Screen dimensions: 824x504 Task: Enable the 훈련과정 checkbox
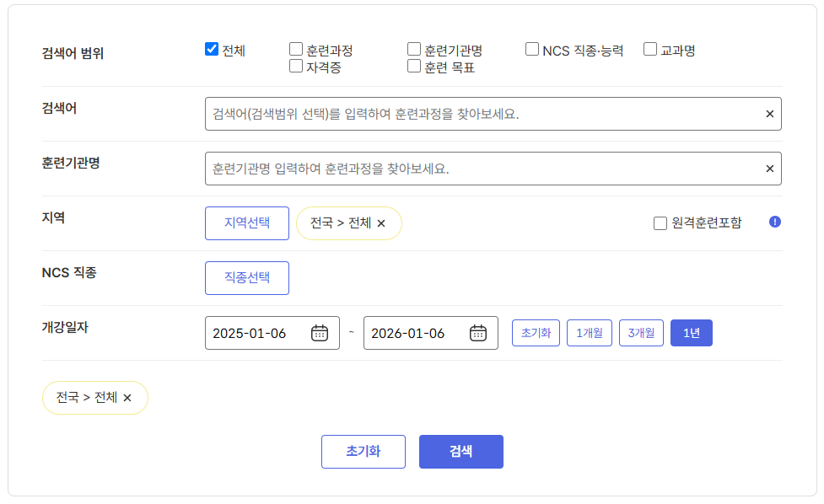tap(296, 49)
